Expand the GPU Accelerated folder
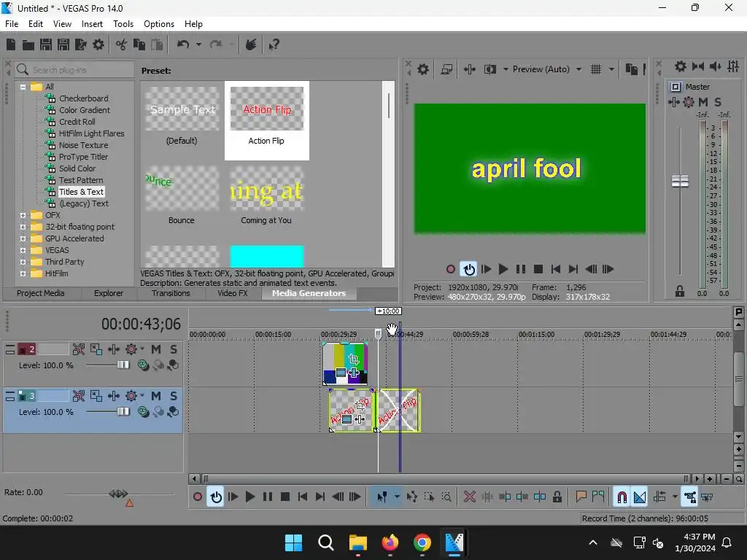The height and width of the screenshot is (560, 747). 23,238
